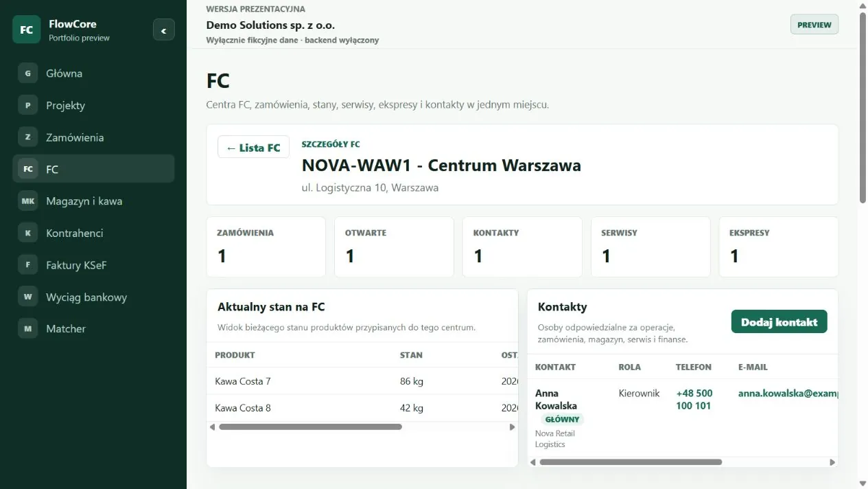Click the M icon beside Matcher
The image size is (868, 489).
[27, 329]
